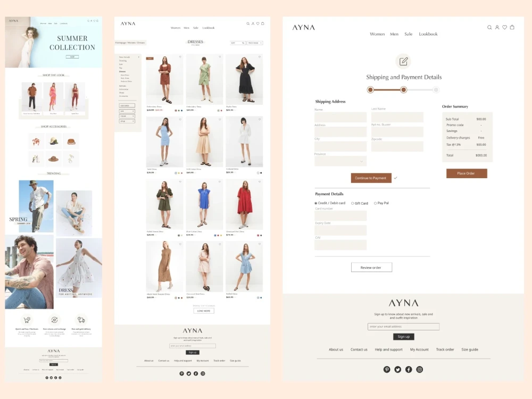Open Sale in the checkout page navigation
The image size is (532, 399).
point(409,34)
